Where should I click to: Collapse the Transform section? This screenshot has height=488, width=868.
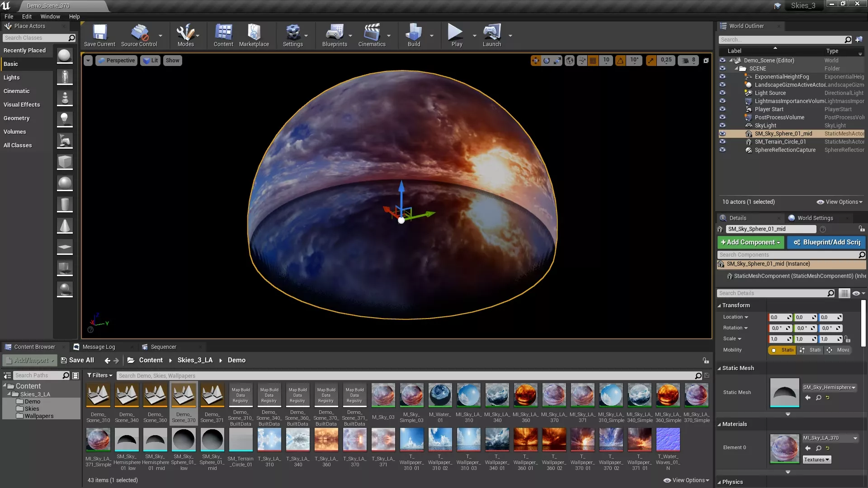pyautogui.click(x=736, y=305)
